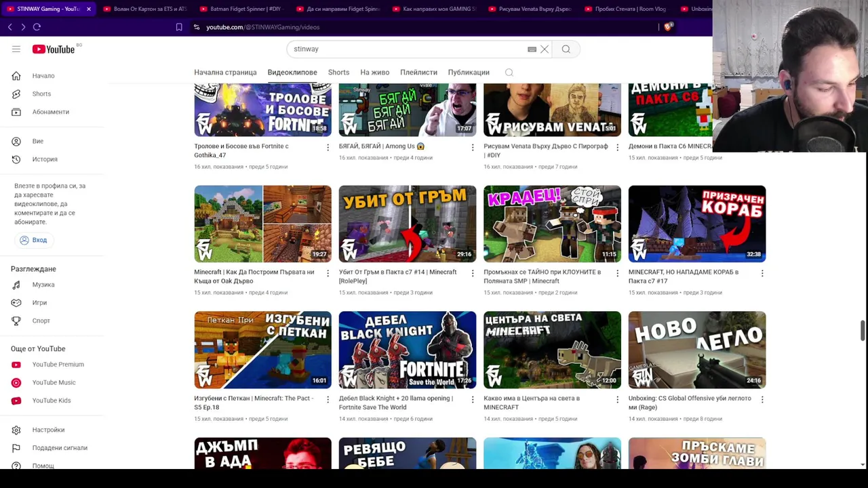The height and width of the screenshot is (488, 868).
Task: Select the Видеоклипове channel tab
Action: click(x=292, y=73)
